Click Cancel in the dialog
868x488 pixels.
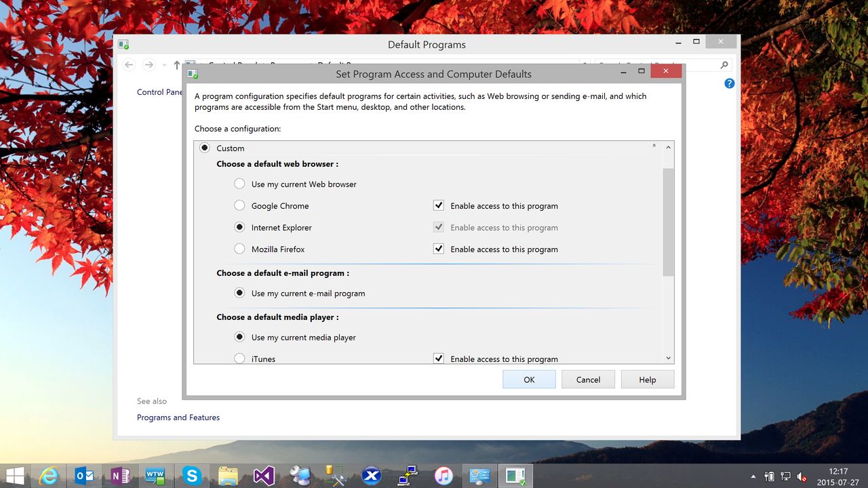pyautogui.click(x=588, y=380)
